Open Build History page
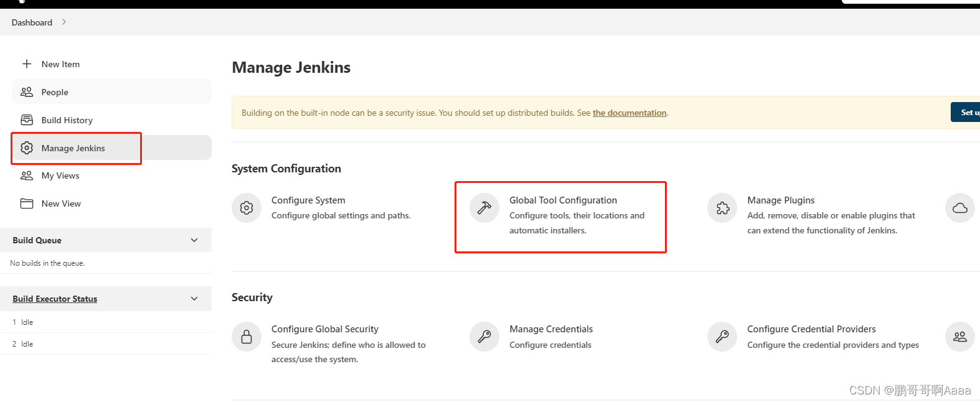This screenshot has height=402, width=980. pos(67,120)
